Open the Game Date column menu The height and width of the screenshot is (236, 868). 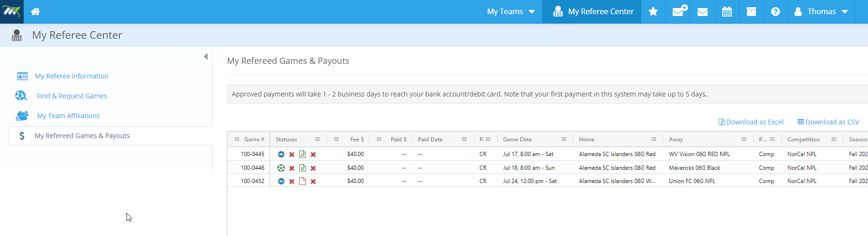pyautogui.click(x=564, y=139)
